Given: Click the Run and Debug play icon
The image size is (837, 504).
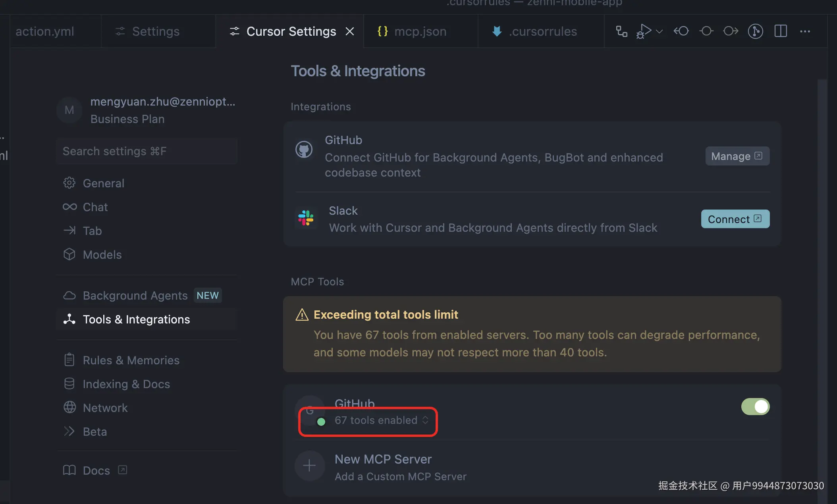Looking at the screenshot, I should pos(644,31).
